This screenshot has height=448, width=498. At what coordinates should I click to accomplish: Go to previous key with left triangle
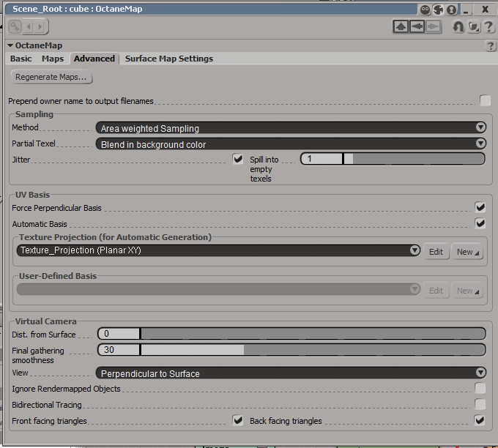coord(29,26)
